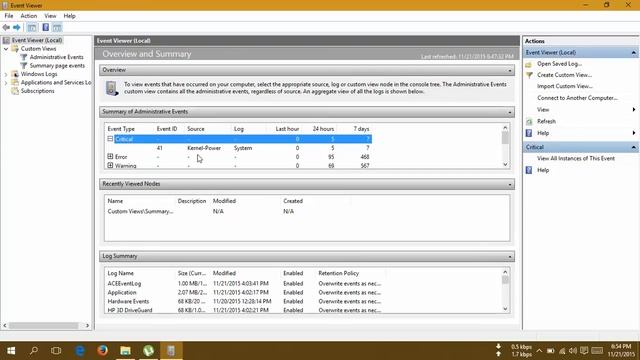The image size is (640, 360).
Task: Click the Open Saved Log folder icon
Action: (529, 64)
